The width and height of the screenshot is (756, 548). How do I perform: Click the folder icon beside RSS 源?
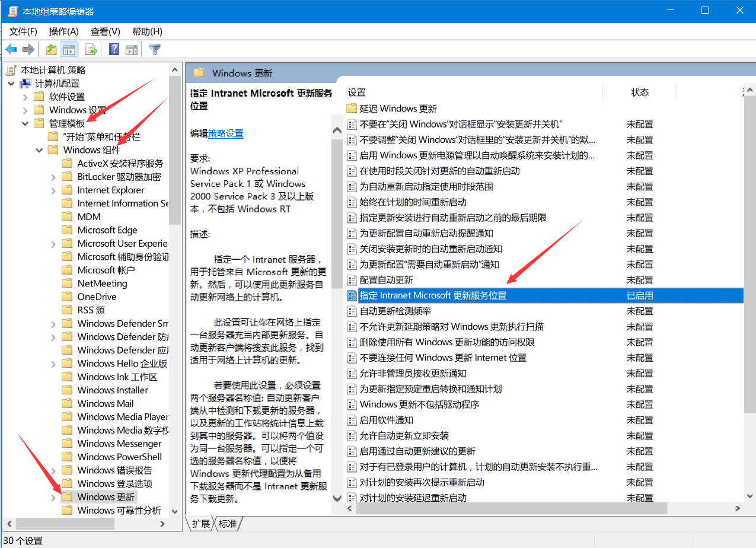pyautogui.click(x=67, y=310)
